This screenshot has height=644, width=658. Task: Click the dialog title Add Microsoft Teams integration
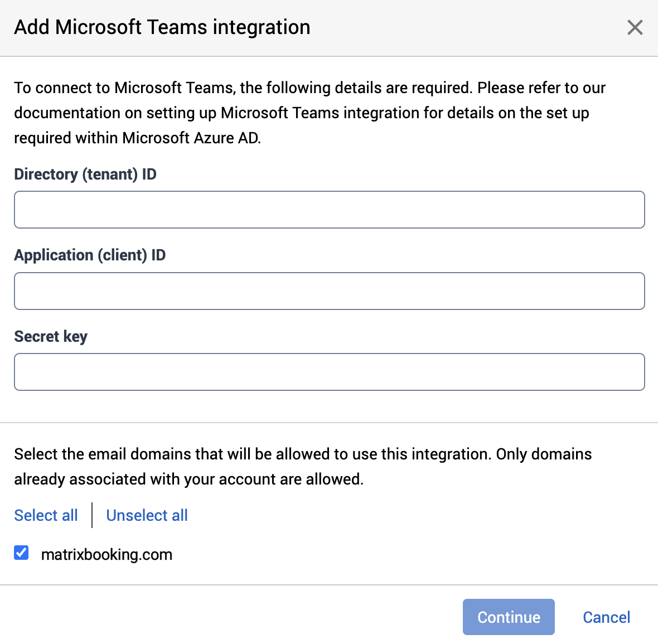click(162, 27)
